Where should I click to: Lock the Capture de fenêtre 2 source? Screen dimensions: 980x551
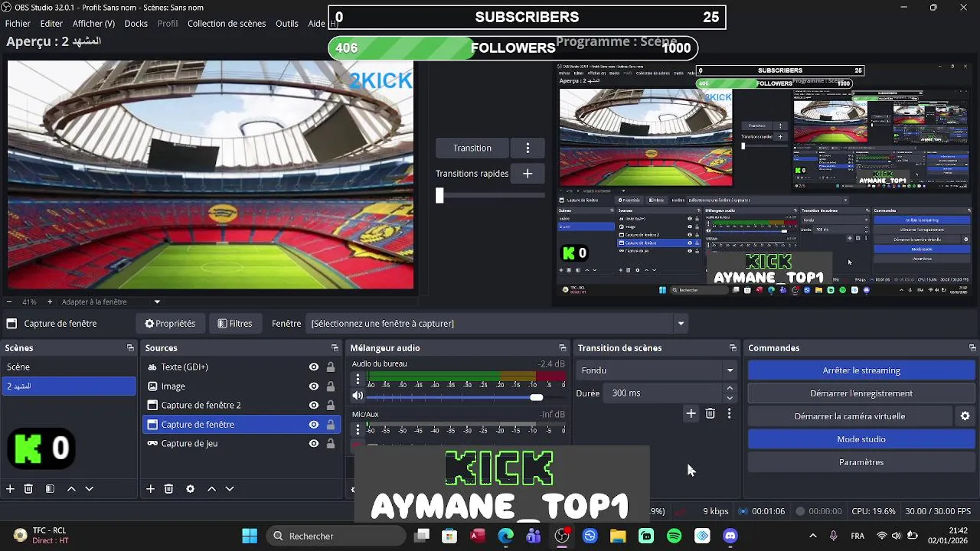coord(331,406)
